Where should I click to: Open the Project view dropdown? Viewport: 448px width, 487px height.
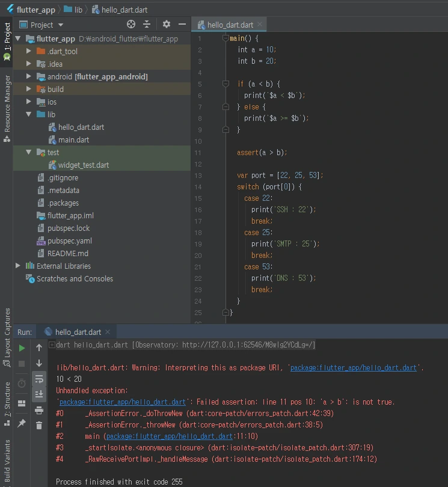pos(61,25)
